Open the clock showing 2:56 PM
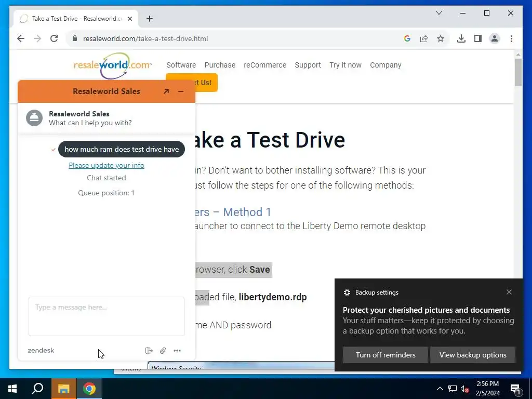The height and width of the screenshot is (399, 532). [x=487, y=389]
